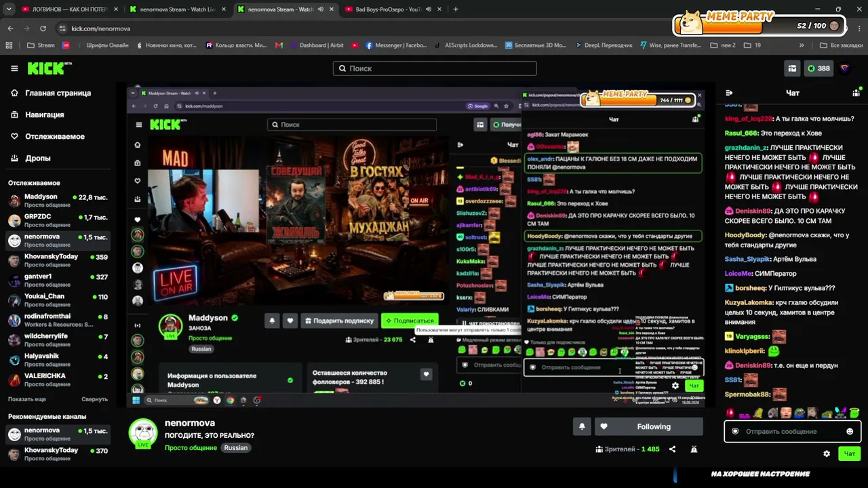Open the layout icon left of the 388 counter

pos(791,68)
